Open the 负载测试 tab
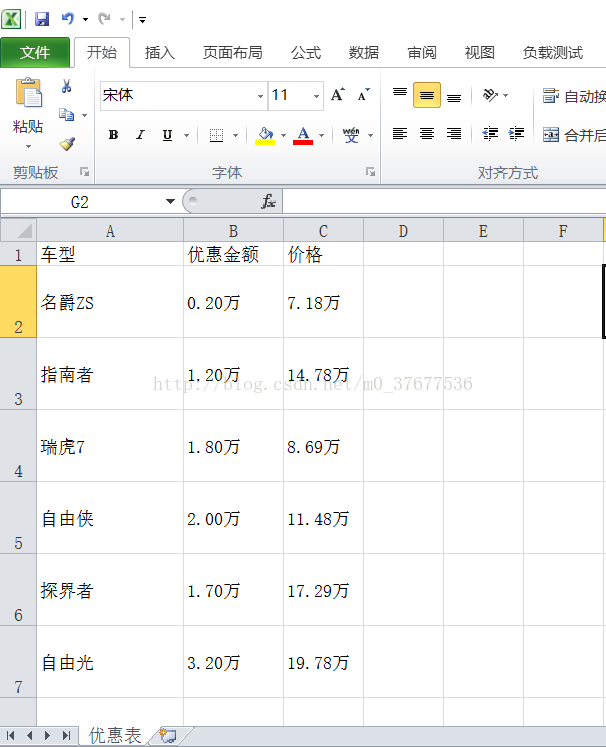The width and height of the screenshot is (606, 747). coord(553,52)
